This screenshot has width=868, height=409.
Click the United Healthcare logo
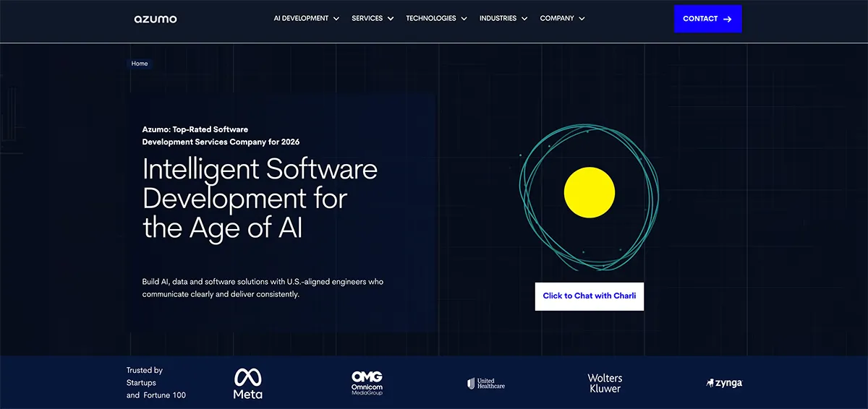[486, 384]
